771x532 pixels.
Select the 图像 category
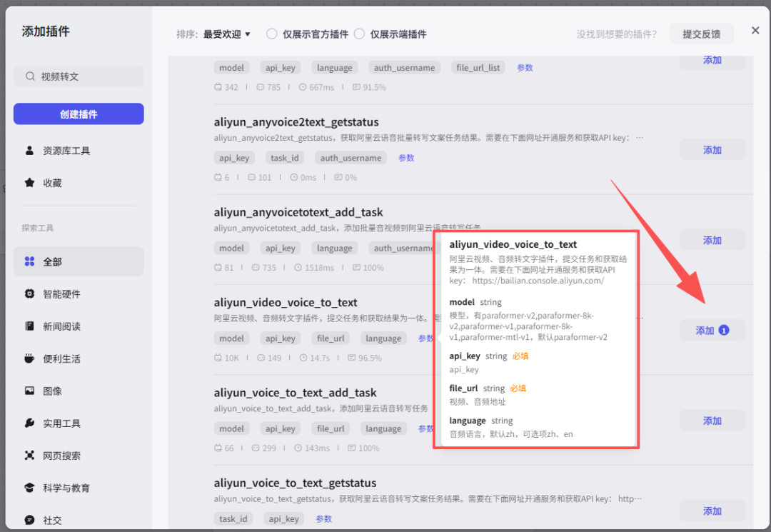[79, 391]
